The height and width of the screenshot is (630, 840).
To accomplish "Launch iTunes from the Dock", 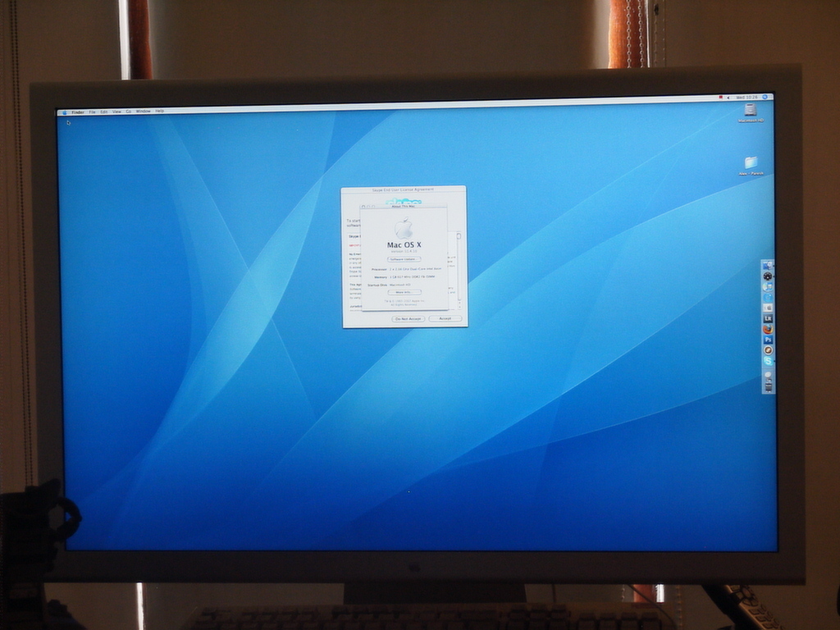I will point(768,286).
